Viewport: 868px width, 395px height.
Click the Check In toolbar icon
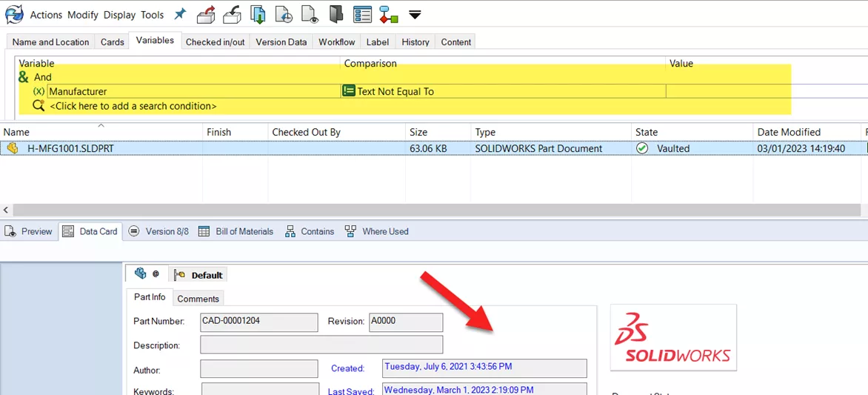pyautogui.click(x=232, y=14)
